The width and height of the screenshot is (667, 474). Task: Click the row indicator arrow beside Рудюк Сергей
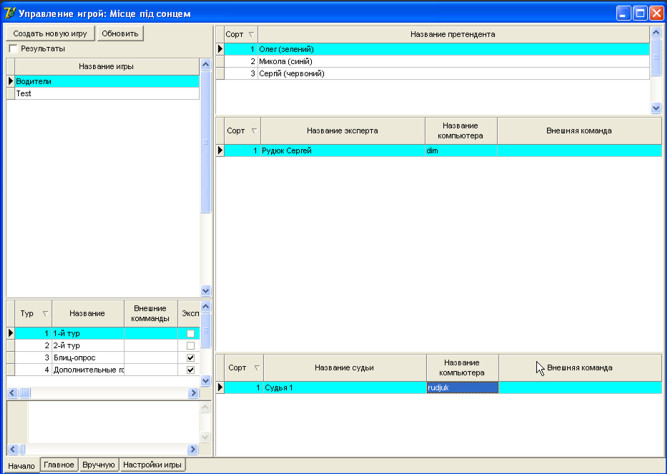[x=221, y=151]
